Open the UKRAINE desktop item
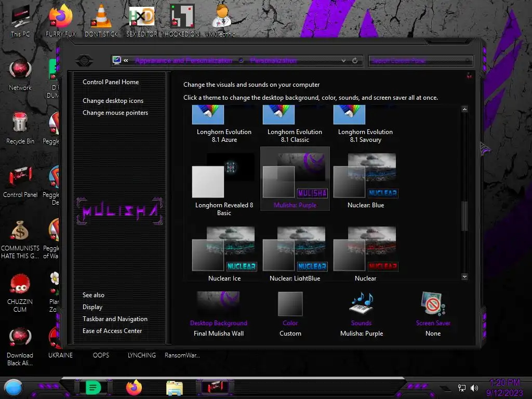 (x=60, y=355)
